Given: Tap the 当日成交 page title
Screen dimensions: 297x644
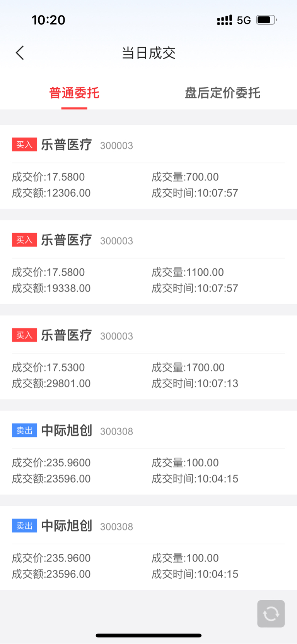Looking at the screenshot, I should tap(148, 53).
